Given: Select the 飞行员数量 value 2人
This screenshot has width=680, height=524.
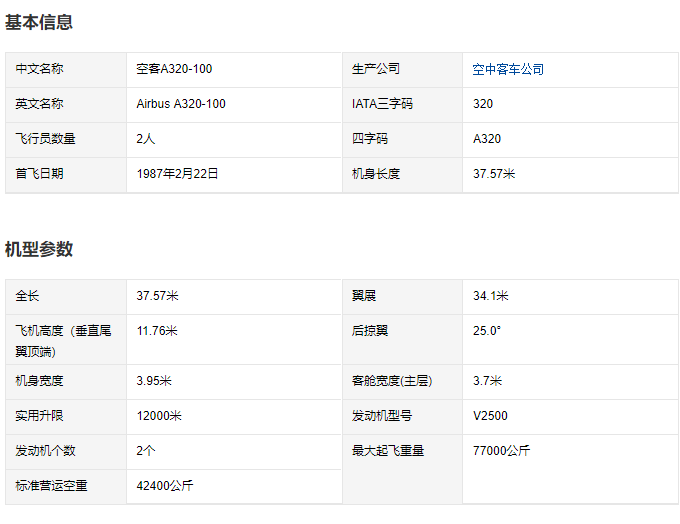Looking at the screenshot, I should tap(146, 139).
